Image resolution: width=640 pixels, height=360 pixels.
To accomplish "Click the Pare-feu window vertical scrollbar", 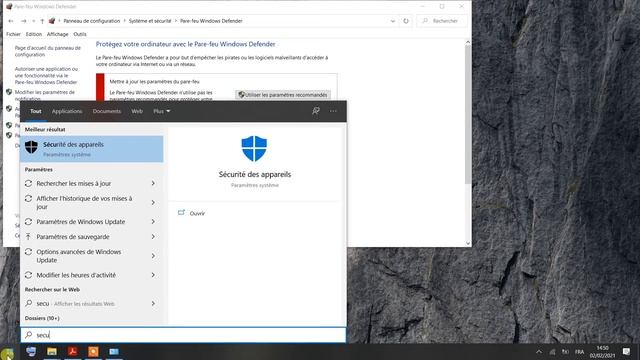I will pos(468,114).
